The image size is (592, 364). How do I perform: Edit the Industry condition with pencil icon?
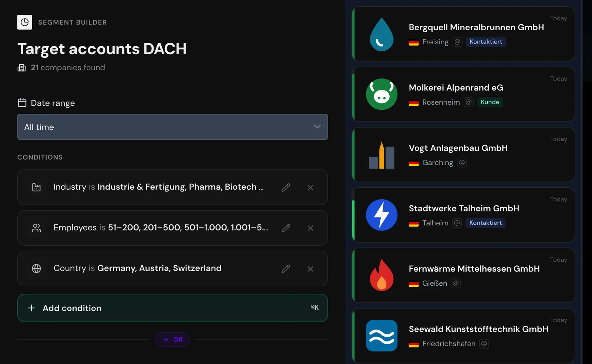286,187
